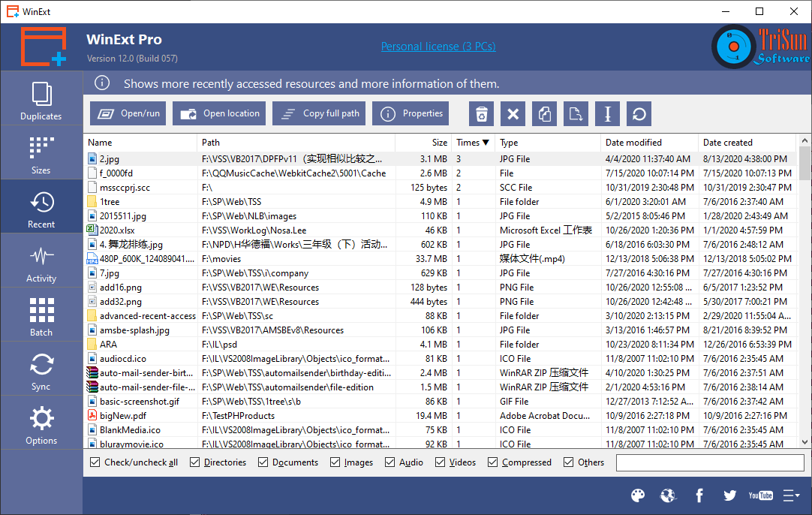Open the Personal license (3 PCs) link

438,46
